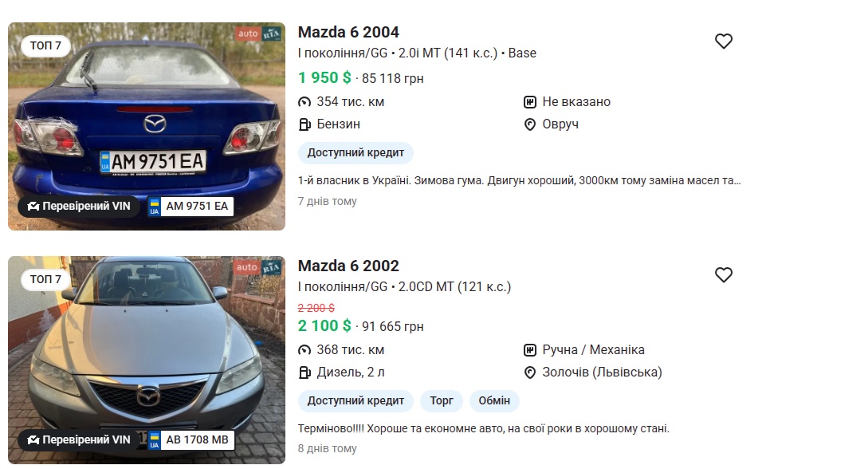The image size is (868, 469).
Task: Click the 'Доступний кредит' tag on Mazda 2002
Action: pos(355,400)
